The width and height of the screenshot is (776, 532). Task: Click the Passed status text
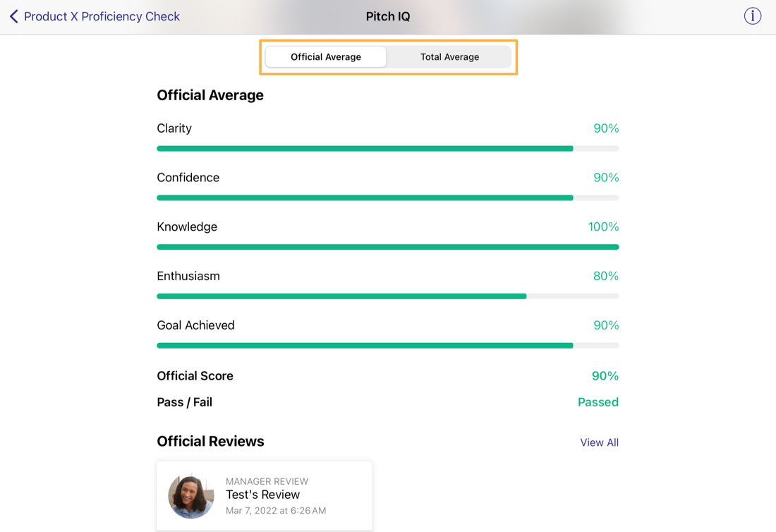[598, 402]
